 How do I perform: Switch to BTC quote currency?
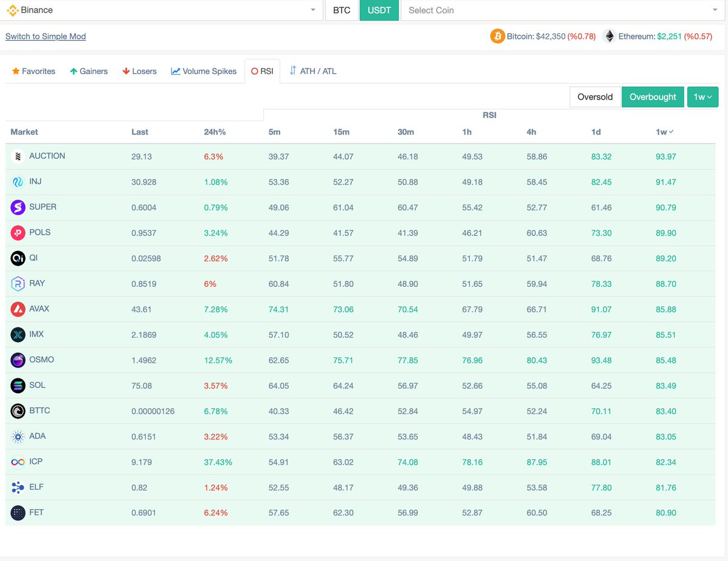(341, 10)
